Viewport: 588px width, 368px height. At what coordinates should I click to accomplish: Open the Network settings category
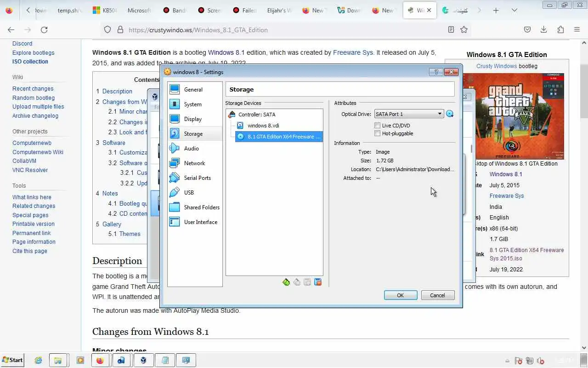coord(195,163)
